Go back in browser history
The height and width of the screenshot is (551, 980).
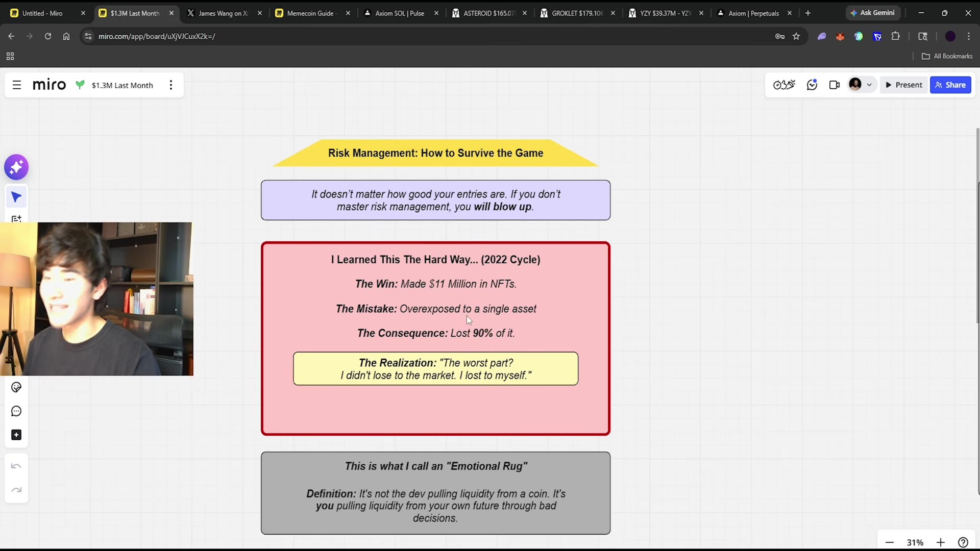11,36
